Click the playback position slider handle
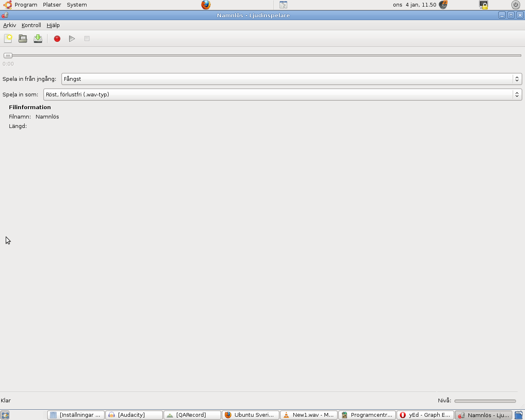This screenshot has height=420, width=525. [x=8, y=55]
